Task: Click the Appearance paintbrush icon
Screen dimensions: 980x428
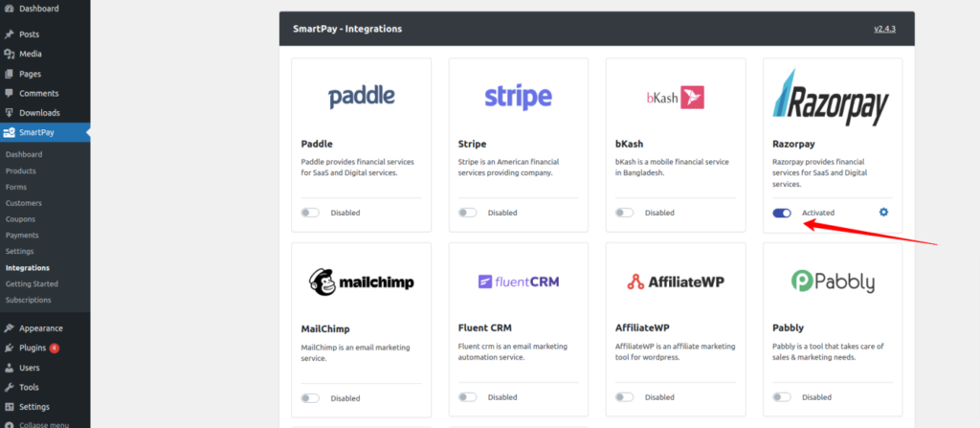Action: point(9,327)
